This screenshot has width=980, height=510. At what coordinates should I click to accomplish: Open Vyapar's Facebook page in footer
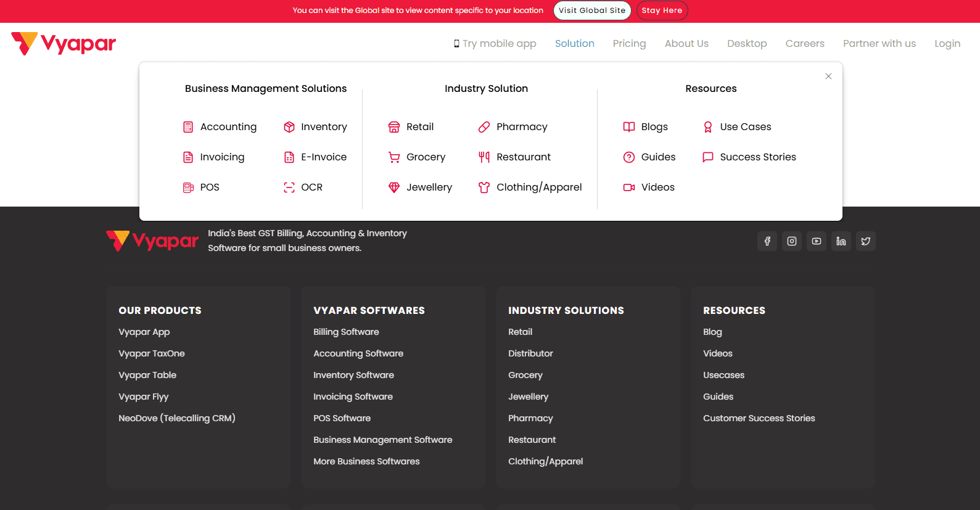click(767, 241)
